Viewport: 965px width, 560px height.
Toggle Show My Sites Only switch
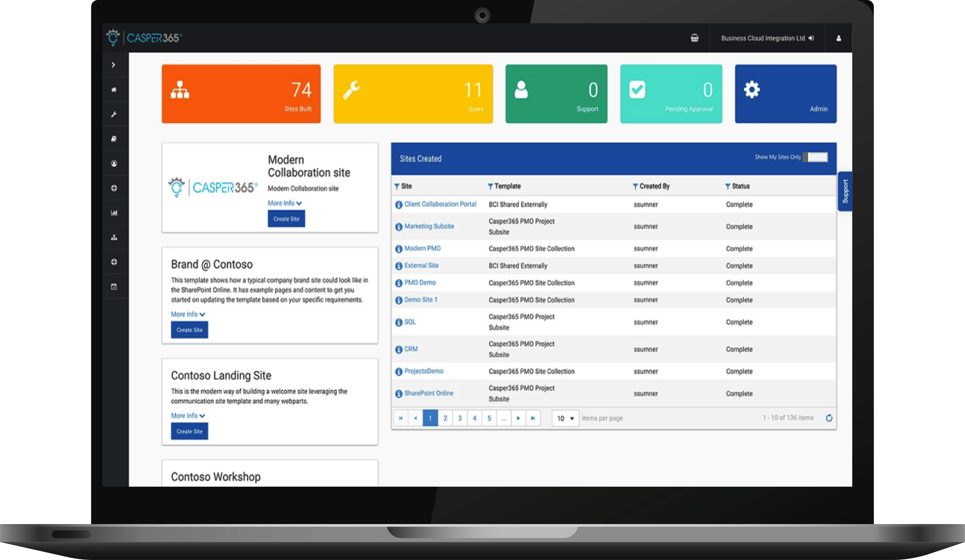tap(816, 157)
